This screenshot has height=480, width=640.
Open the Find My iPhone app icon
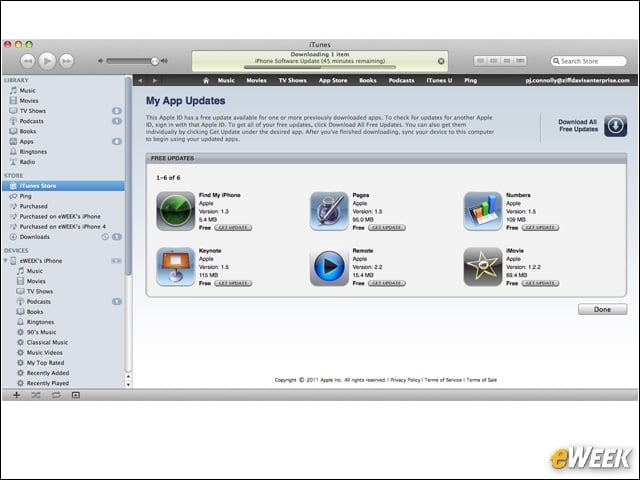click(176, 211)
